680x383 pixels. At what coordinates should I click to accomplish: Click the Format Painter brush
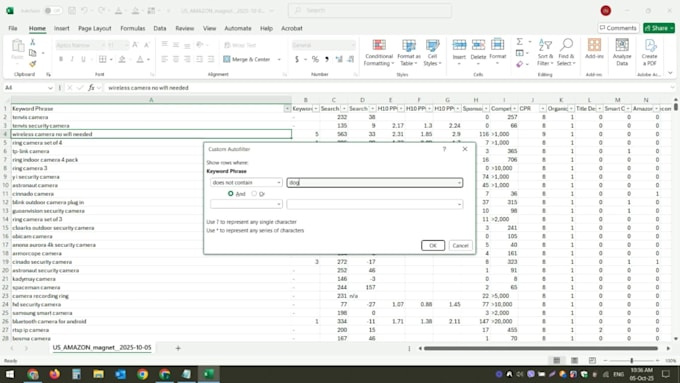[33, 64]
